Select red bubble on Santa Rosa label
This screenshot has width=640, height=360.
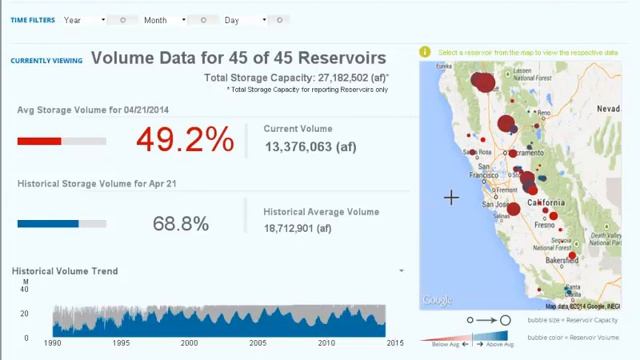(x=472, y=152)
